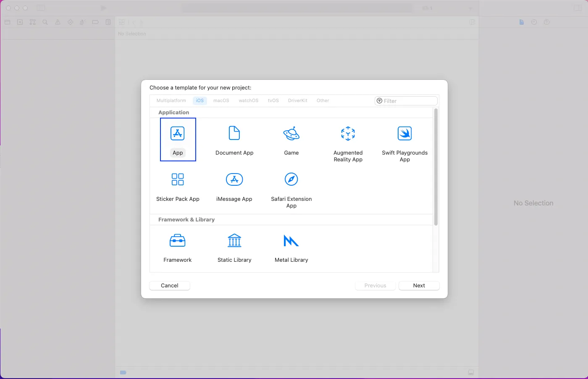Image resolution: width=588 pixels, height=379 pixels.
Task: Click the blue filter tag at navigator bottom
Action: point(123,373)
